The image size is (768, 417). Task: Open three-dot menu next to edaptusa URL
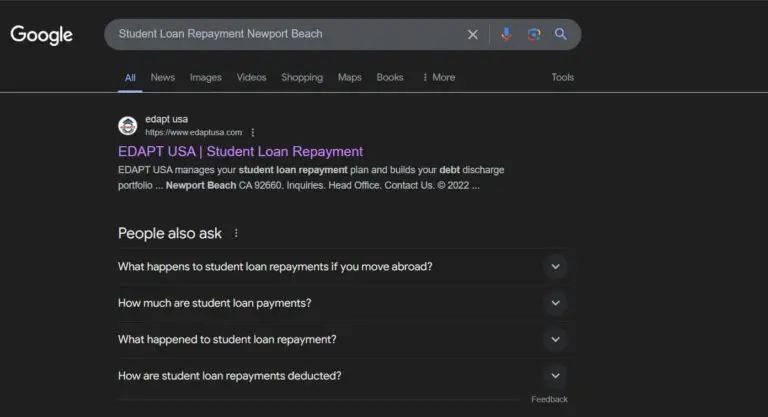(x=253, y=132)
